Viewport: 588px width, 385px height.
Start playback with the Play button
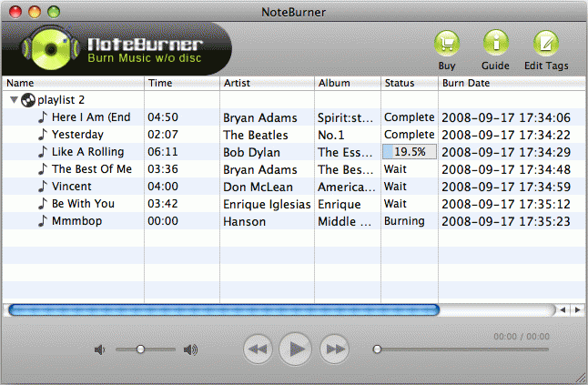click(296, 349)
